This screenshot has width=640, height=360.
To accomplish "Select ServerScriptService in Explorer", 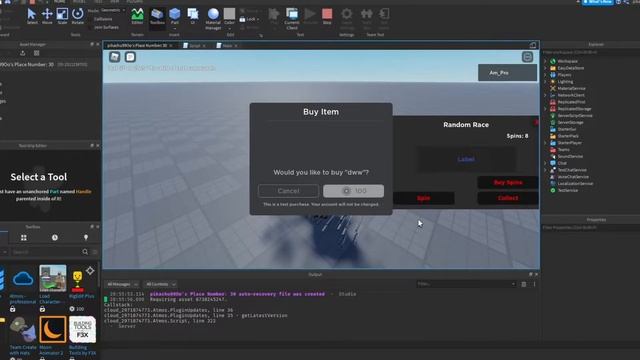I will tap(575, 116).
